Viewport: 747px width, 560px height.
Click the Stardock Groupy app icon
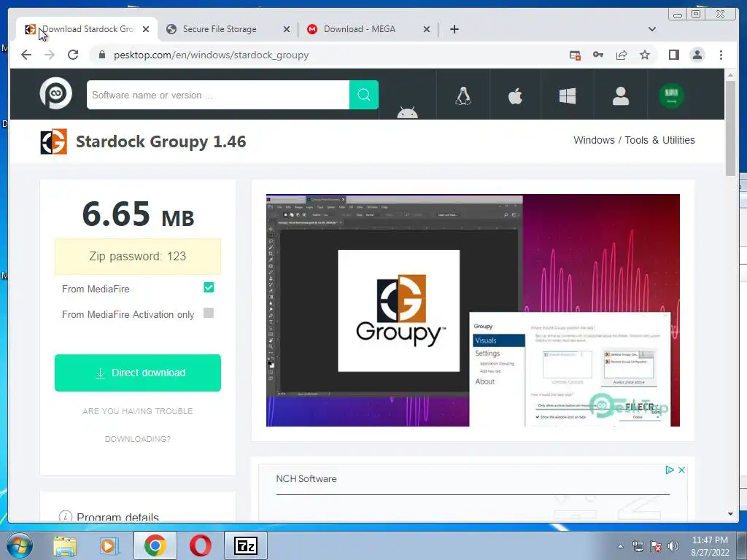(x=54, y=141)
